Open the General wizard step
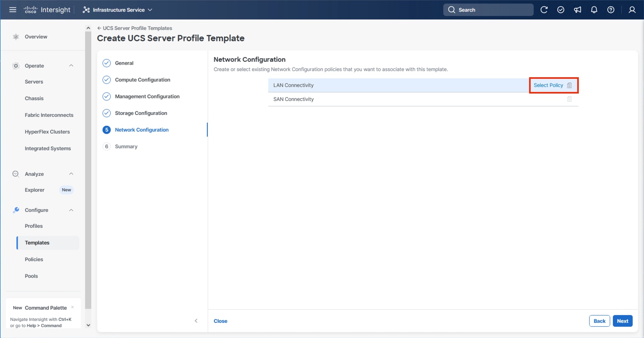This screenshot has width=644, height=338. (x=124, y=63)
